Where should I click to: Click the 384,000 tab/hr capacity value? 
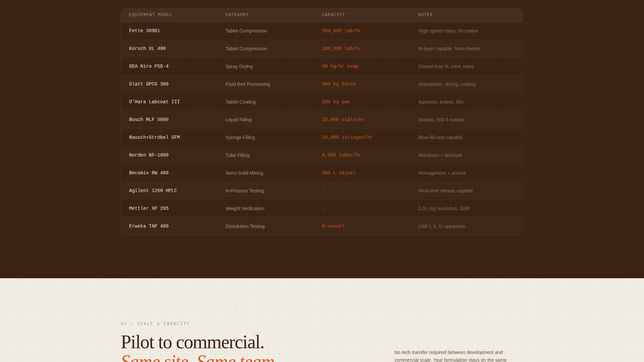click(x=341, y=31)
